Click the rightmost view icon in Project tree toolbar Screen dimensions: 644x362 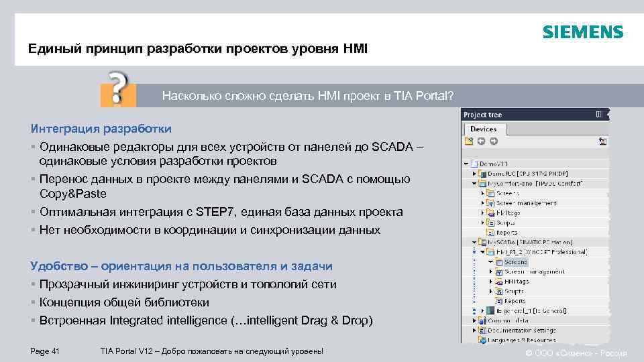602,141
